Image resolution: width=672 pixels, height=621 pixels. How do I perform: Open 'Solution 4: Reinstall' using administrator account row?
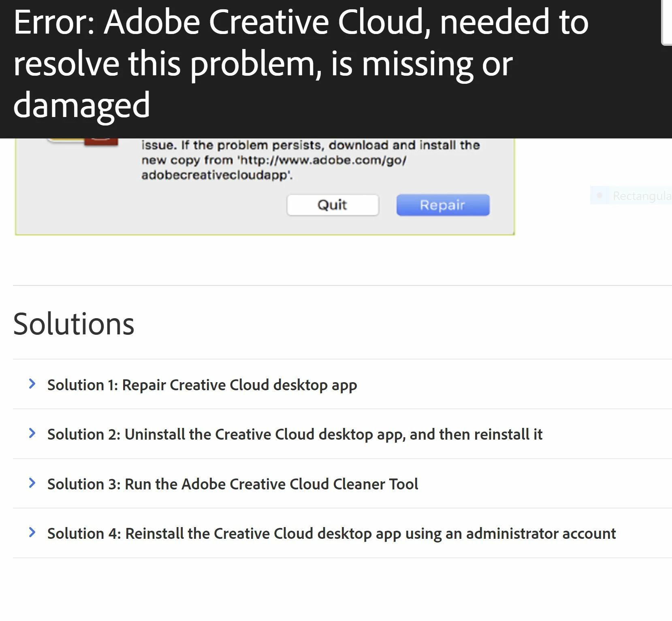[331, 534]
